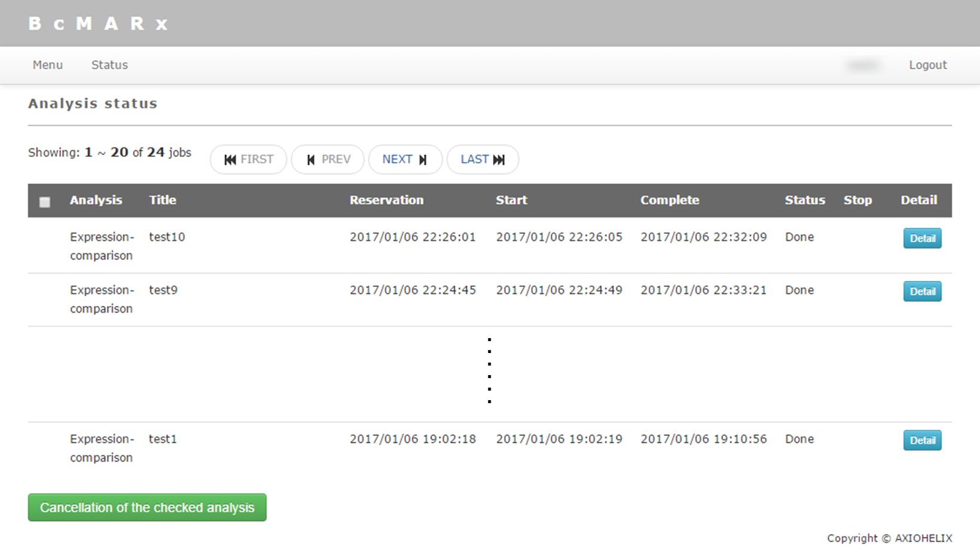The height and width of the screenshot is (554, 980).
Task: Select the test10 title cell
Action: [x=167, y=237]
